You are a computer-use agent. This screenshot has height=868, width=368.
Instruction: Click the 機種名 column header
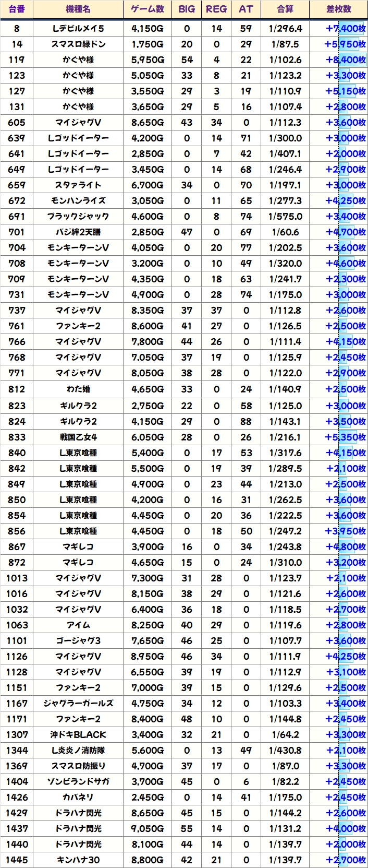pyautogui.click(x=78, y=9)
